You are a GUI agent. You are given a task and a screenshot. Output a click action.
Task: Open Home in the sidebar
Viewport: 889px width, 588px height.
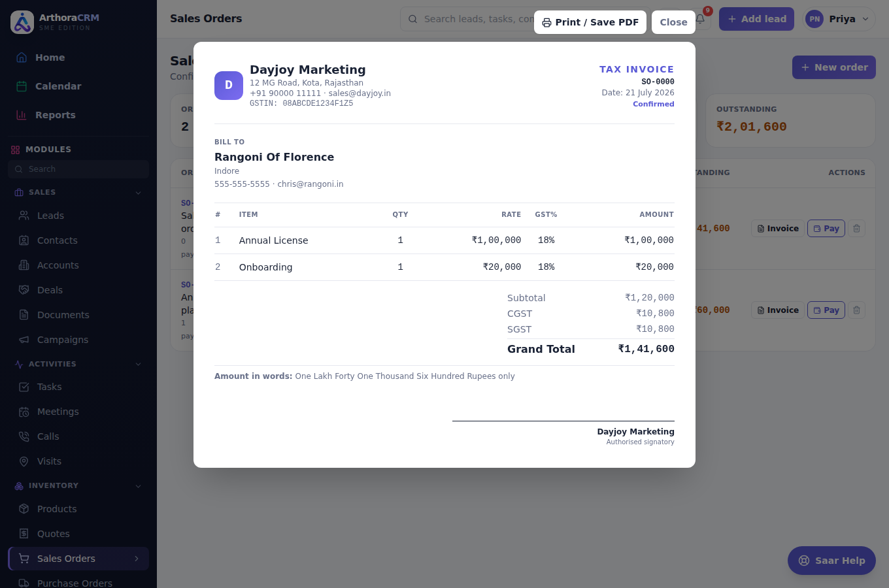pyautogui.click(x=78, y=57)
